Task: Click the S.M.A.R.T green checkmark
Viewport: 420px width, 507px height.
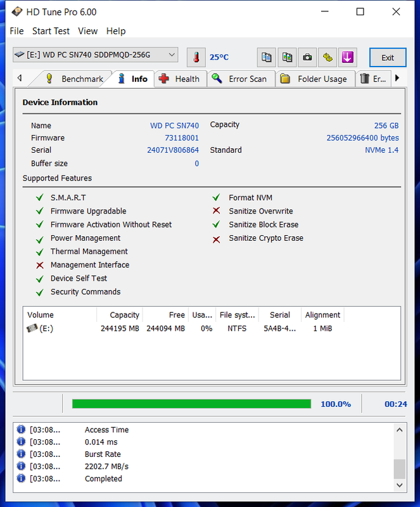Action: point(40,197)
